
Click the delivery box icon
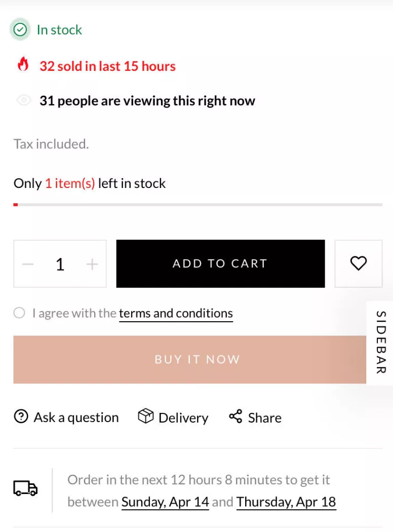pos(146,417)
